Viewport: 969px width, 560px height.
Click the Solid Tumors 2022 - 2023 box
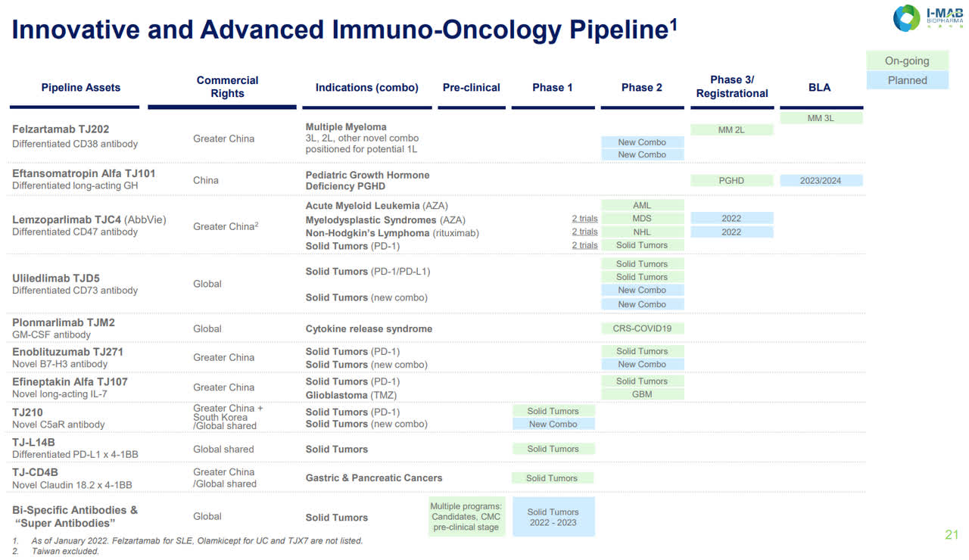click(x=553, y=517)
